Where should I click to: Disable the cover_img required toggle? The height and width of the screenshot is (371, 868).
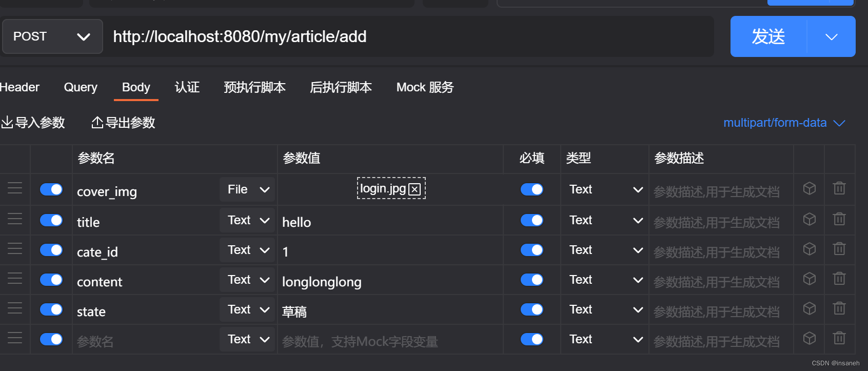pyautogui.click(x=531, y=189)
